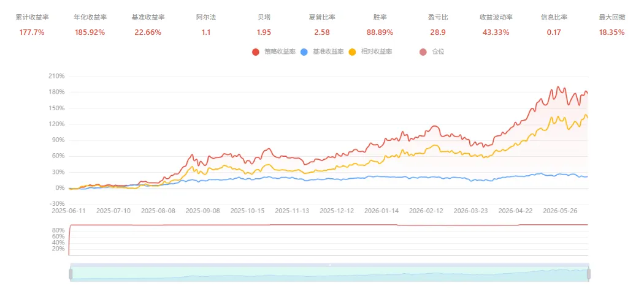644x294 pixels.
Task: Click the 收益波动率 value 43.33%
Action: [496, 32]
